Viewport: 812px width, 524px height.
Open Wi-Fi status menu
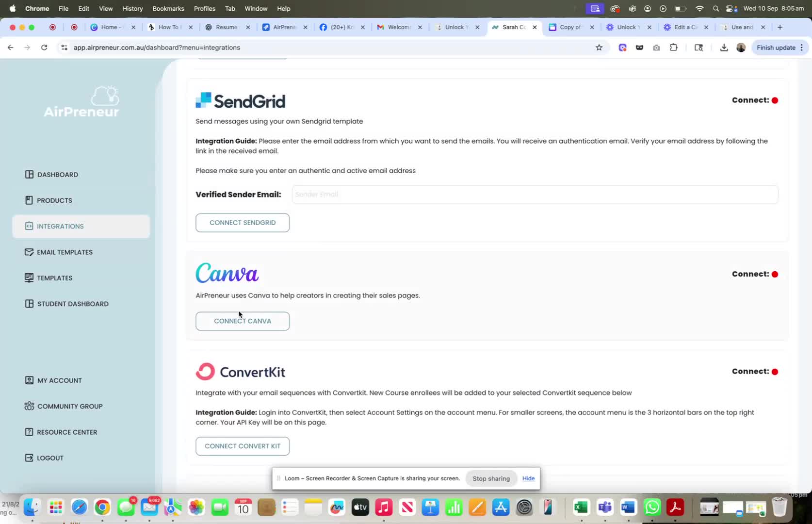tap(699, 8)
